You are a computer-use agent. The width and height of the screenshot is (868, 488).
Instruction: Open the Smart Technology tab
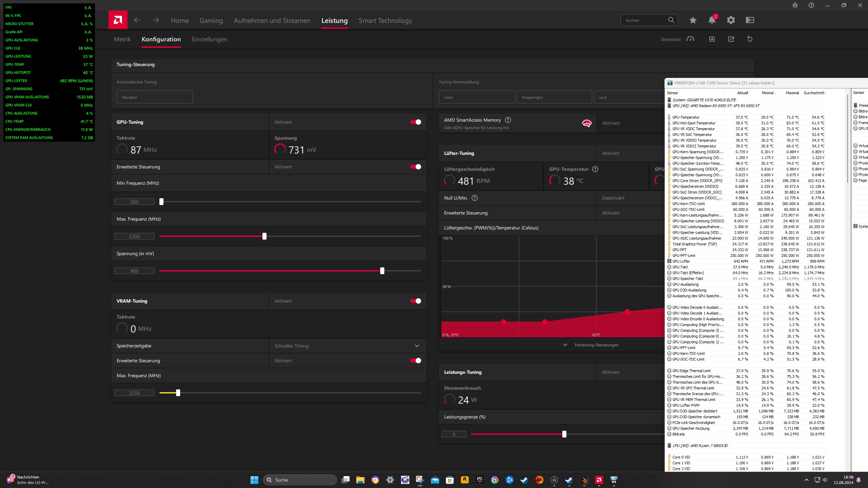(386, 21)
